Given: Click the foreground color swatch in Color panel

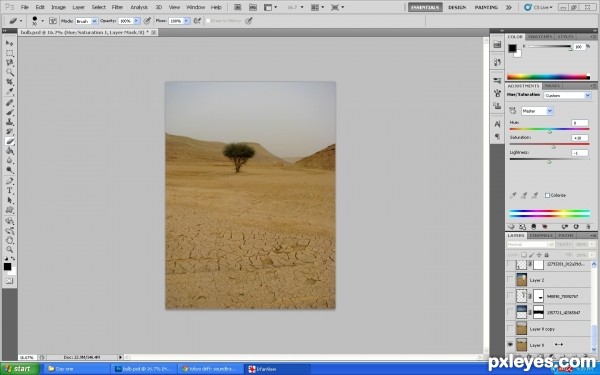Looking at the screenshot, I should (x=512, y=48).
